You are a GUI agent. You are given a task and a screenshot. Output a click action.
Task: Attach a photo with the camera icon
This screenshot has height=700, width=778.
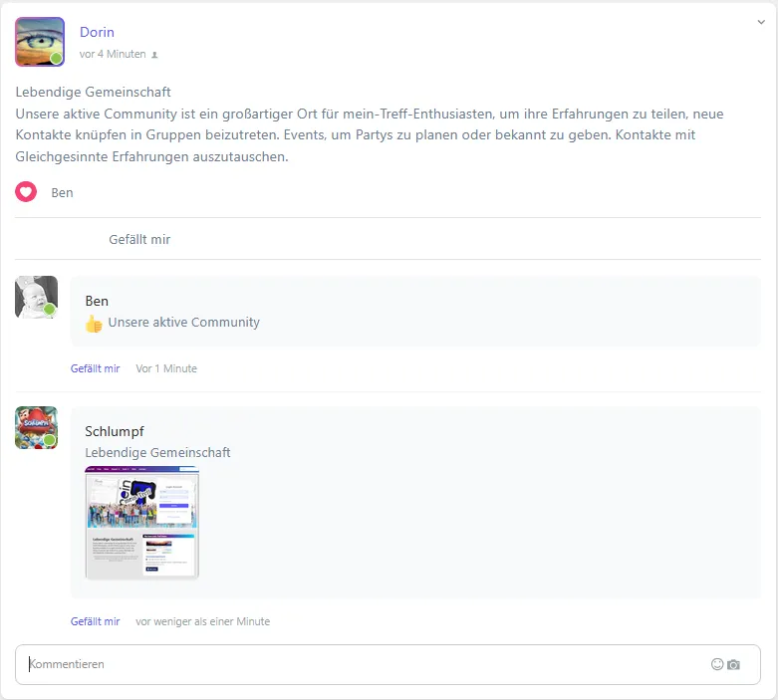click(x=734, y=664)
